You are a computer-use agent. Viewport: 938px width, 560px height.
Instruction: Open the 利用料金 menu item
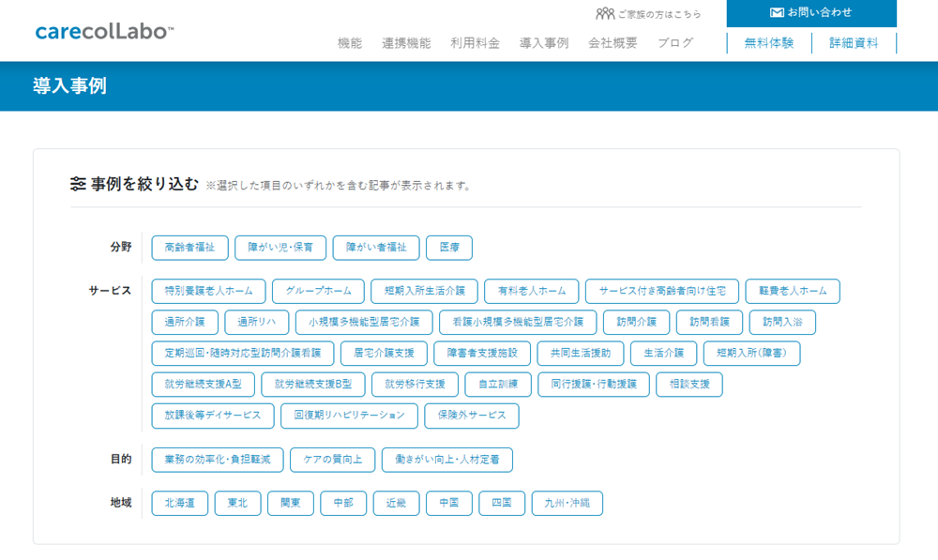pos(475,43)
